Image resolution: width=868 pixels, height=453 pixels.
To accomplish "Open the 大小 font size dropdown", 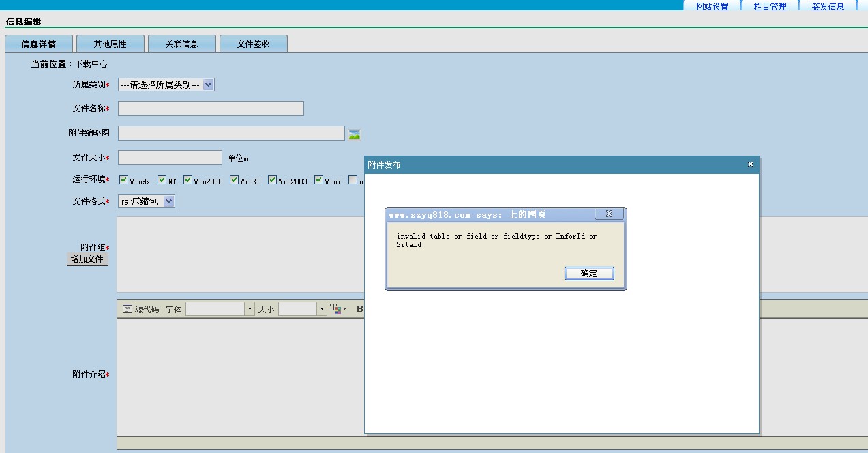I will [x=302, y=309].
